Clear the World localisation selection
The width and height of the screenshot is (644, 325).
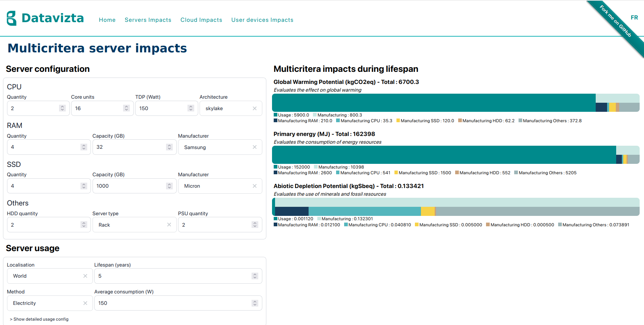point(85,276)
